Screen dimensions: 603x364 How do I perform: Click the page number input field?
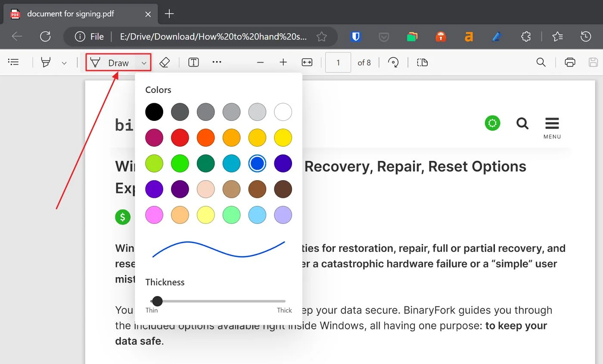point(338,63)
